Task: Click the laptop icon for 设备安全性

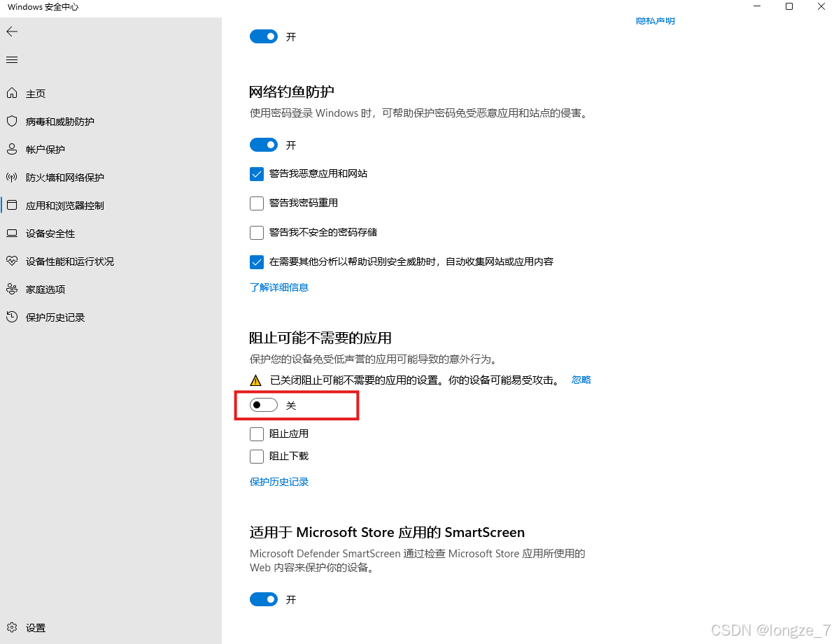Action: pyautogui.click(x=12, y=234)
